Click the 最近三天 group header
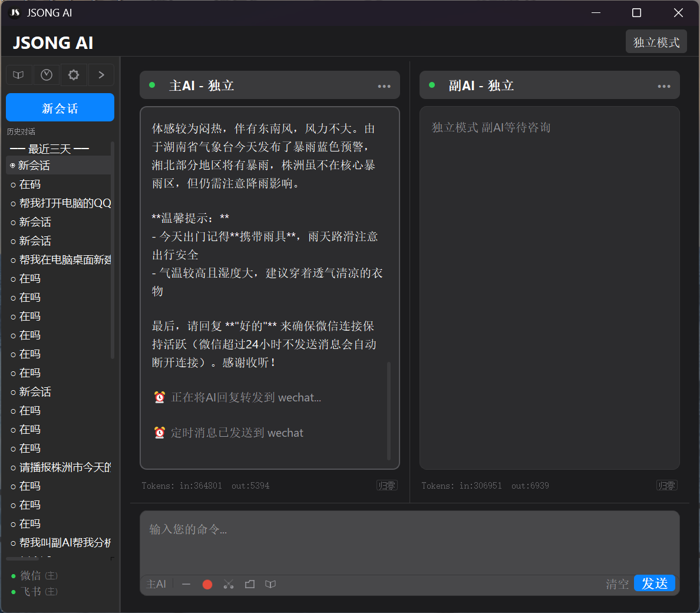Viewport: 700px width, 613px height. pos(49,149)
